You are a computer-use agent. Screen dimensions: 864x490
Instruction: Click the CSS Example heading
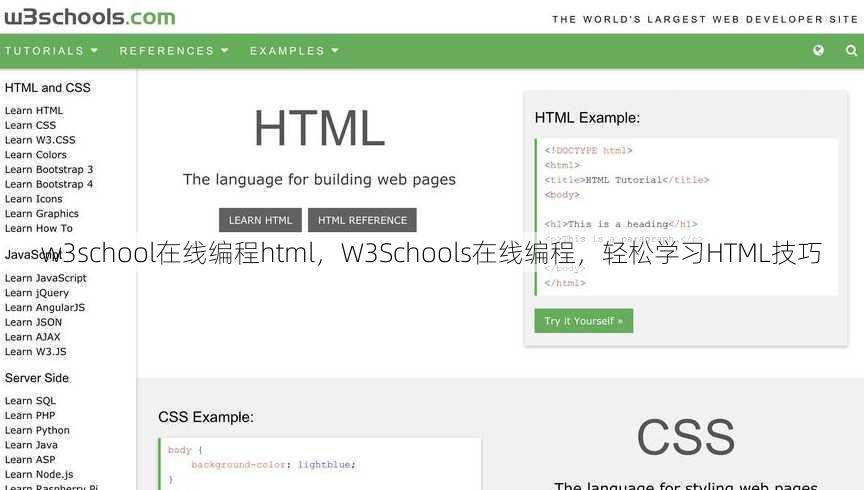point(206,417)
